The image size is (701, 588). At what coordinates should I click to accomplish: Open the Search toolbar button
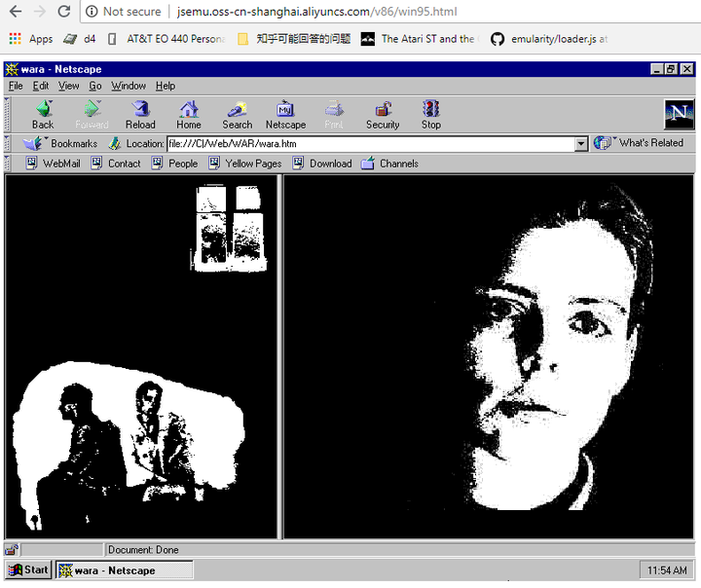[237, 113]
